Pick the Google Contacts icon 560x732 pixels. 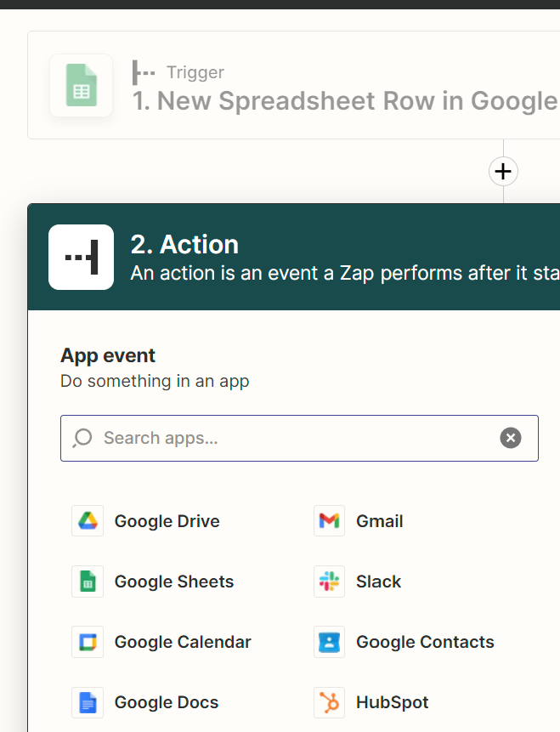(329, 642)
